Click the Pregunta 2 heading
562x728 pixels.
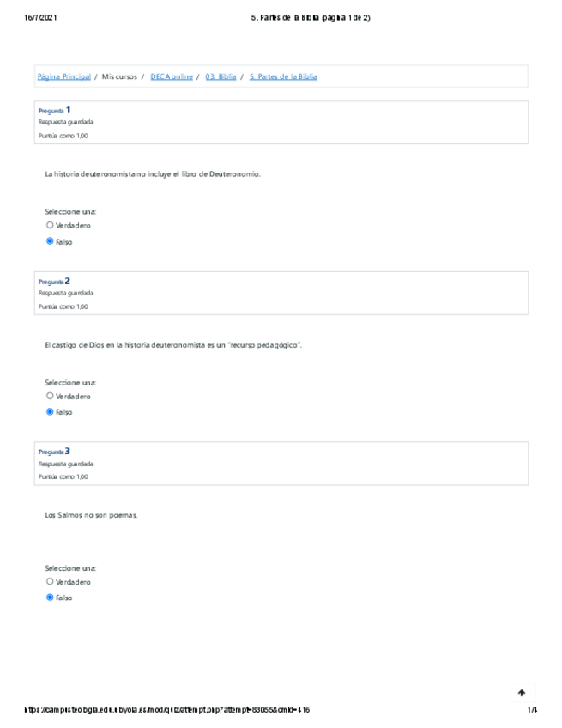point(55,282)
